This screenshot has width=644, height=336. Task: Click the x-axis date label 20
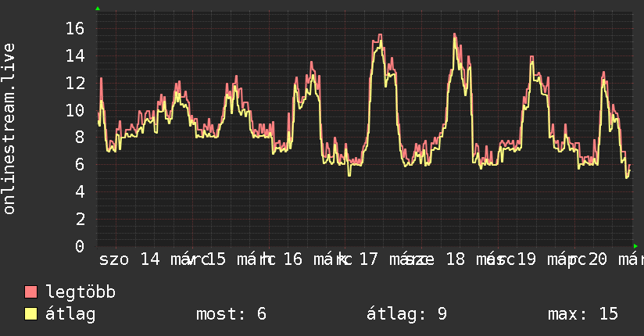coord(598,259)
